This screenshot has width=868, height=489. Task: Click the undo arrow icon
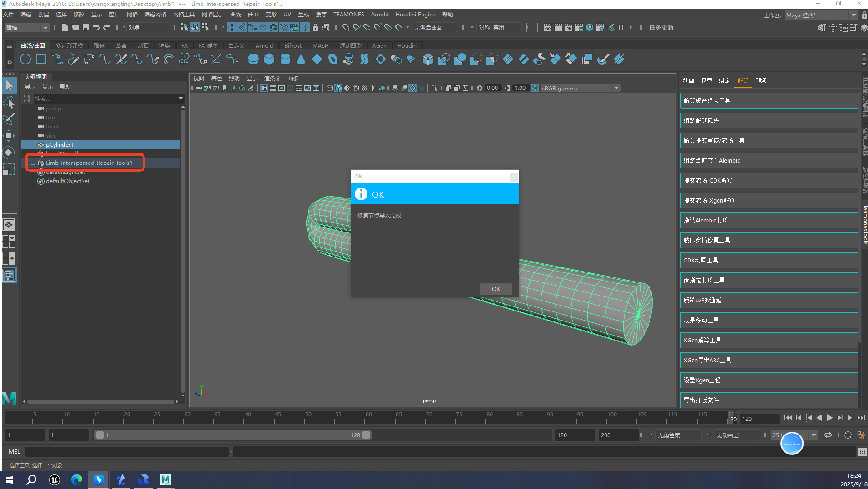click(96, 28)
